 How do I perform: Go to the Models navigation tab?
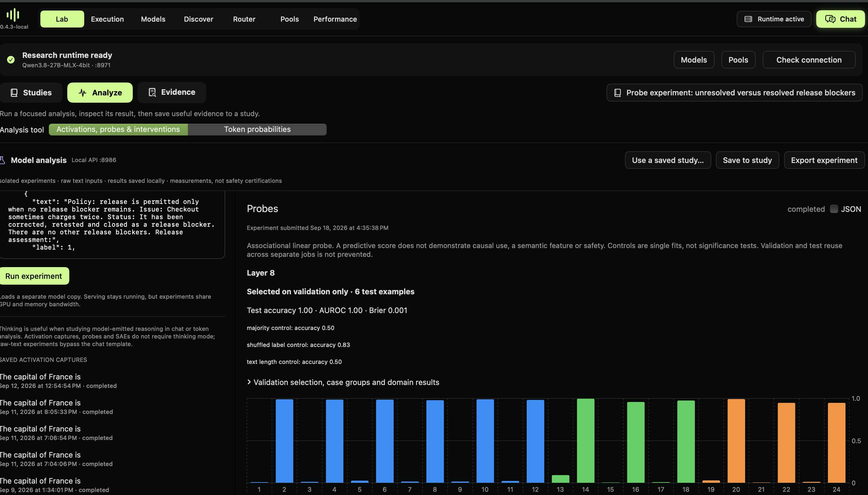tap(153, 19)
